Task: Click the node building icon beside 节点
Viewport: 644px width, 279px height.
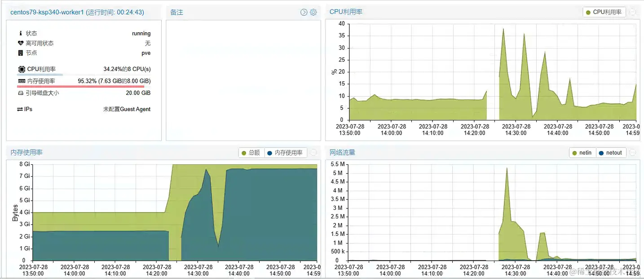Action: click(x=21, y=53)
